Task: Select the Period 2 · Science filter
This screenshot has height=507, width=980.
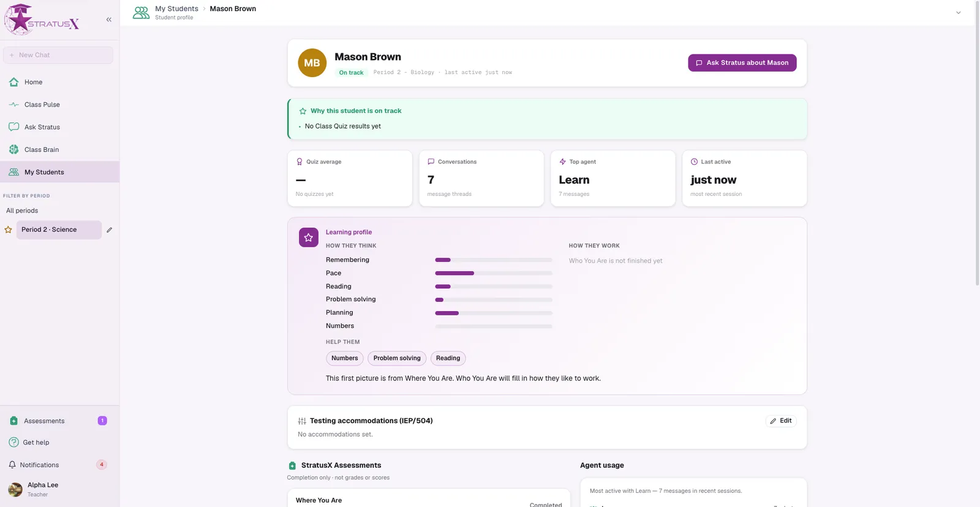Action: 59,230
